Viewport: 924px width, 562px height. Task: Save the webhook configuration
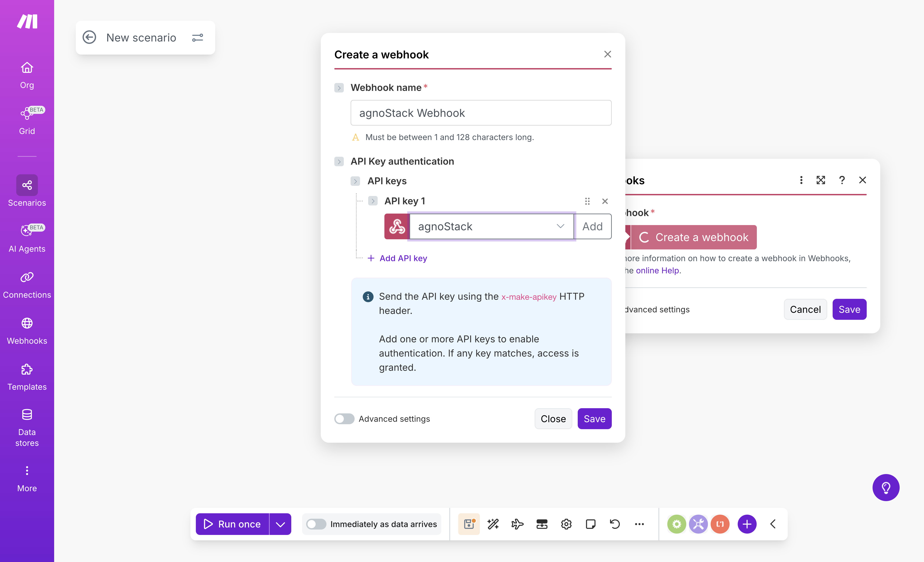[x=594, y=418]
